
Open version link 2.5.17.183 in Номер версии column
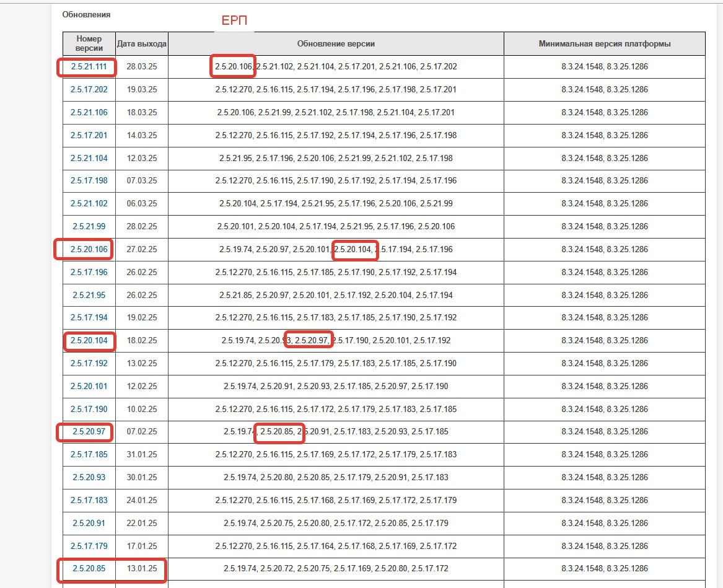[x=89, y=501]
